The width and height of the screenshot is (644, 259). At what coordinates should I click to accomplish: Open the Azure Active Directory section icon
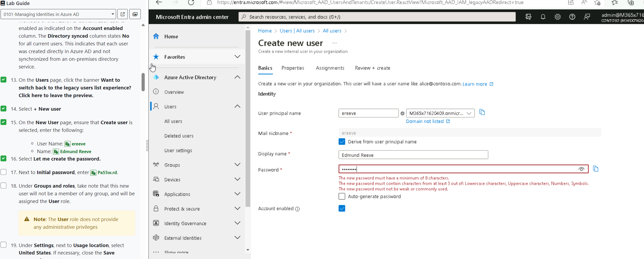(x=156, y=77)
